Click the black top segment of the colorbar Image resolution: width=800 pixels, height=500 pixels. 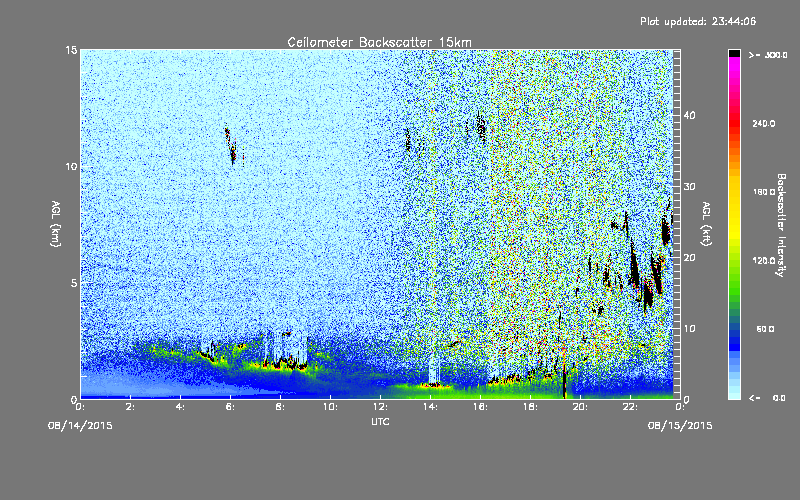(734, 53)
